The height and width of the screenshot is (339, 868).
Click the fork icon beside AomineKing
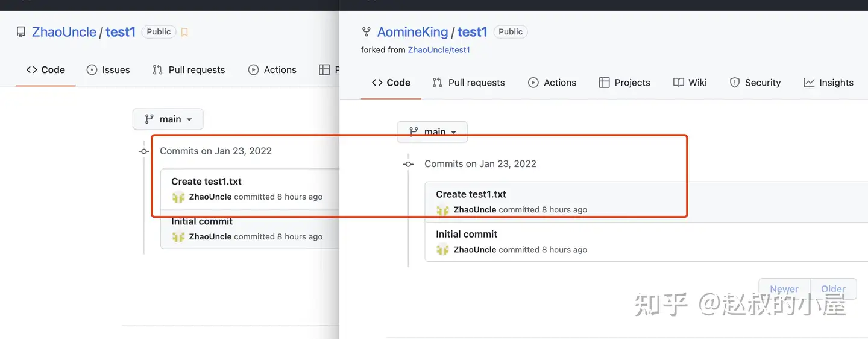click(366, 32)
